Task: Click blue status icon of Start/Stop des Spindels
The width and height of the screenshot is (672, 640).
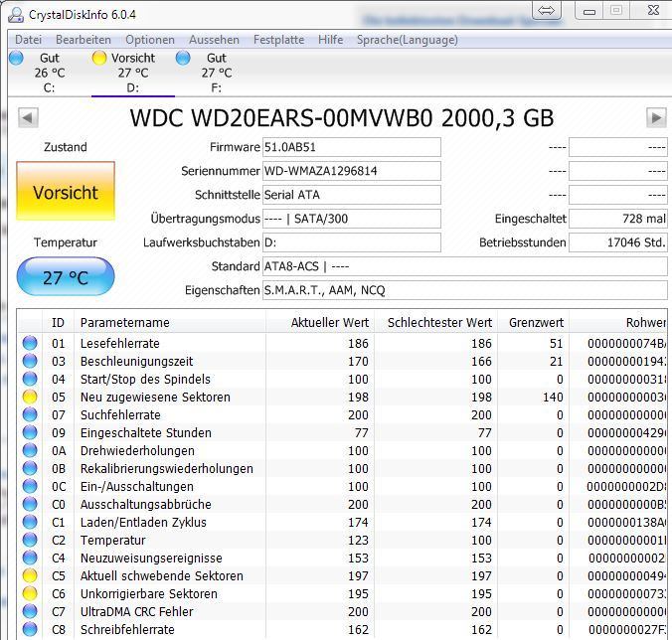Action: coord(30,379)
